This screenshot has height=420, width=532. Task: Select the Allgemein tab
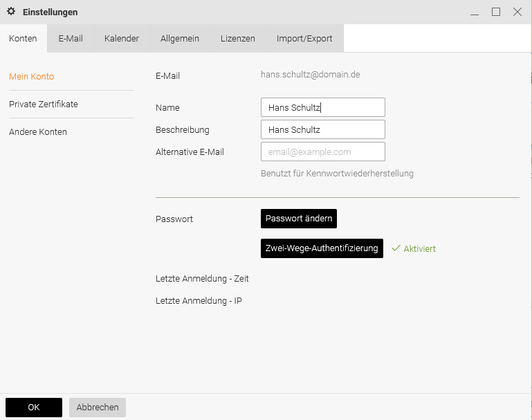[180, 39]
